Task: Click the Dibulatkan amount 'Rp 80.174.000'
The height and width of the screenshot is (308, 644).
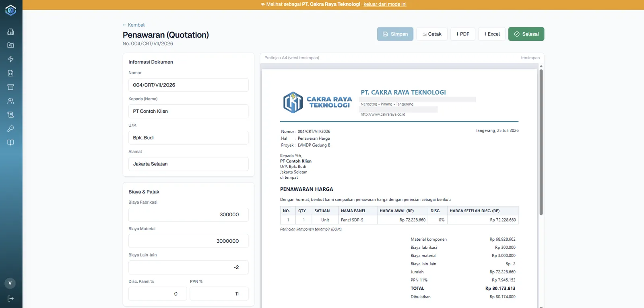Action: click(502, 297)
